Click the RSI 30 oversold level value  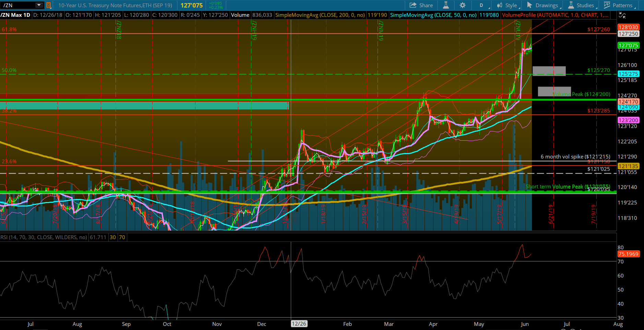[113, 237]
